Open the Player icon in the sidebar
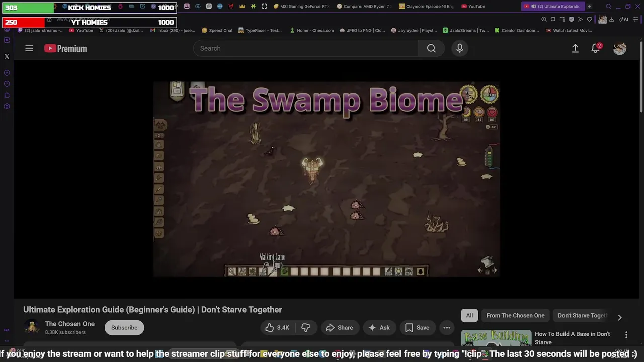 tap(7, 73)
